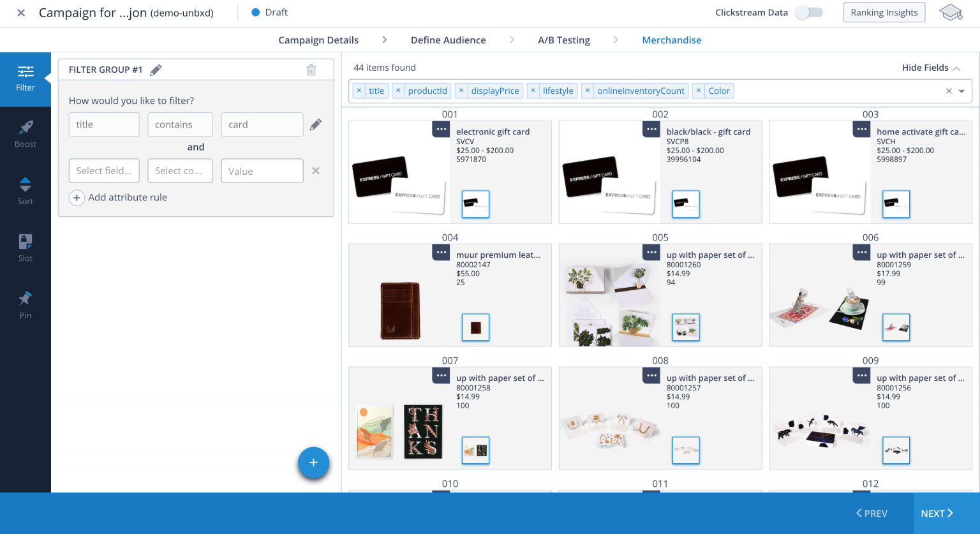The width and height of the screenshot is (980, 534).
Task: Open the title field selector
Action: tap(104, 124)
